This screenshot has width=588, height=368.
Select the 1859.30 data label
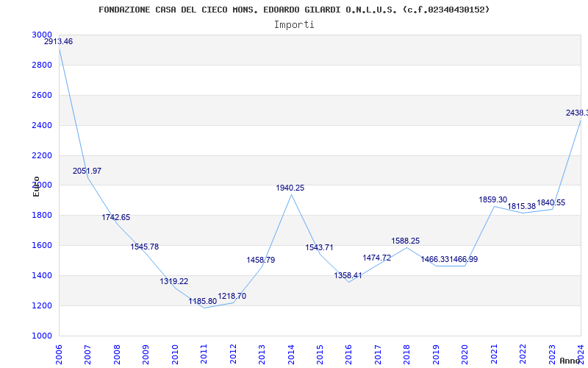(492, 200)
